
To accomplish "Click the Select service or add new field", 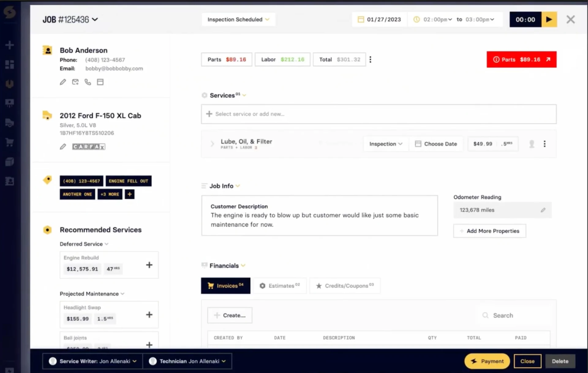I will (x=379, y=114).
